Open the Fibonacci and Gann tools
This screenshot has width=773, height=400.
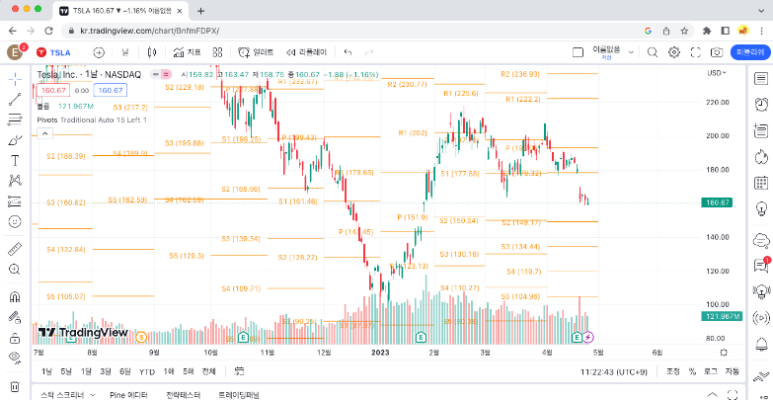(15, 119)
